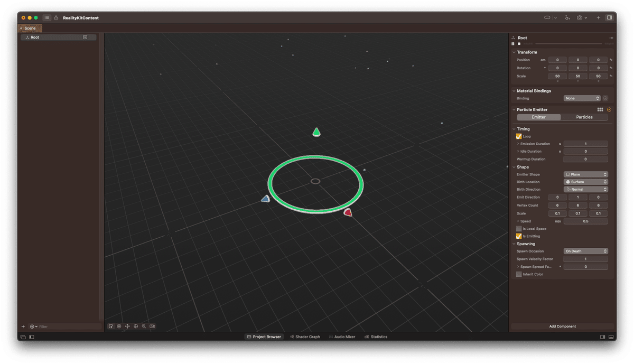Expand the Speed disclosure arrow
This screenshot has width=634, height=364.
[518, 221]
